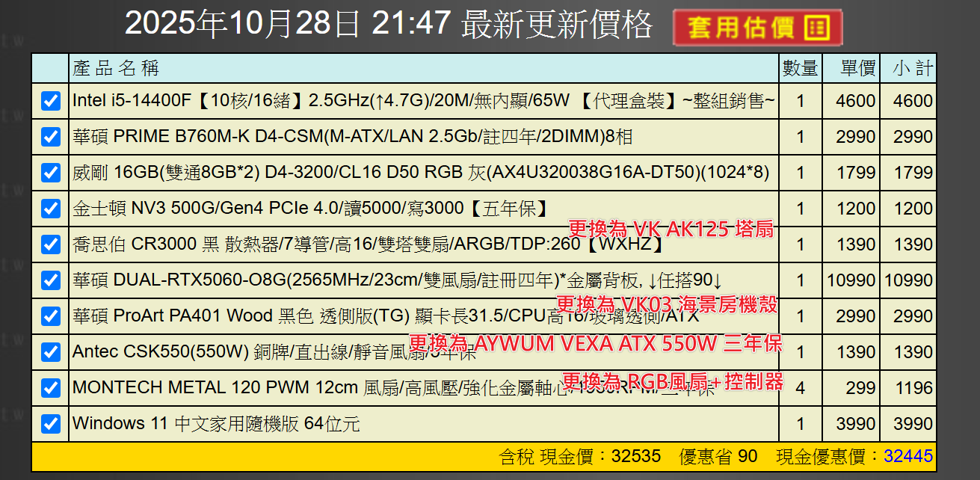The width and height of the screenshot is (980, 480).
Task: Toggle the 威剛 16GB RAM row checkbox
Action: point(50,173)
